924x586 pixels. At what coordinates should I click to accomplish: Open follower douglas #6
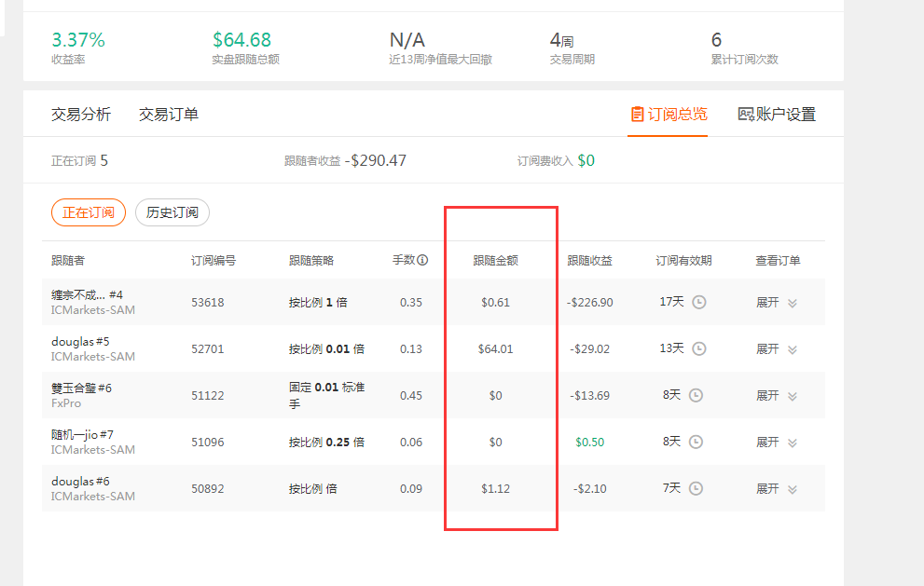coord(80,481)
